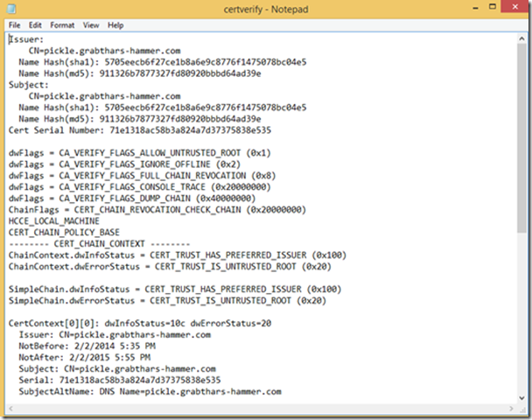This screenshot has width=532, height=420.
Task: Click the 'Cert Serial Number' line
Action: (x=140, y=130)
